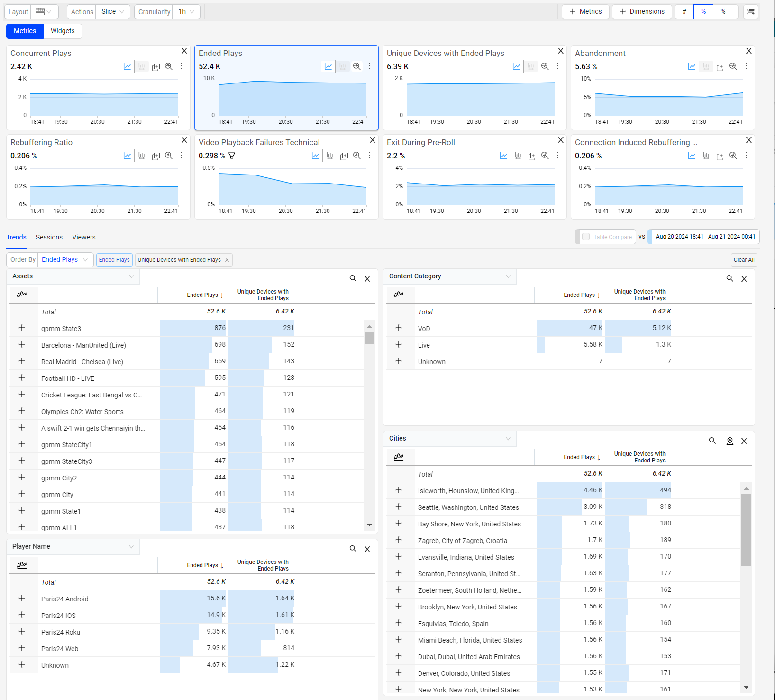Select the Aug 20 2024 date range field

click(705, 237)
